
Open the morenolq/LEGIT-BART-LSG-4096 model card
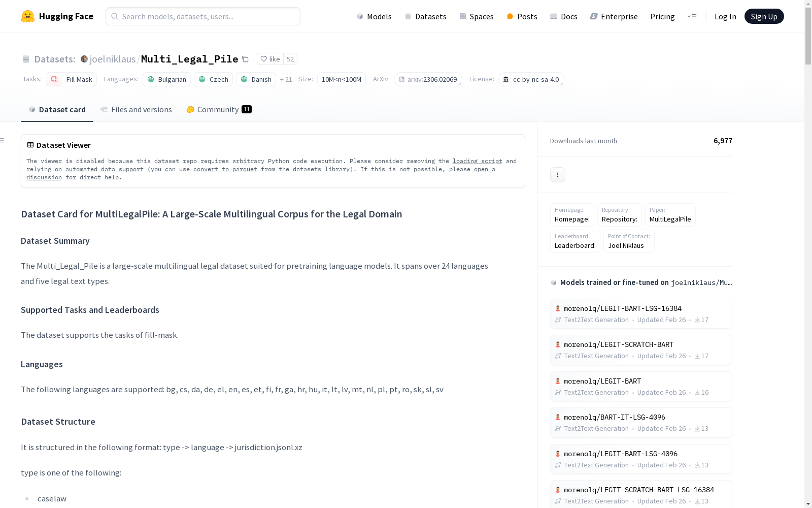tap(641, 459)
